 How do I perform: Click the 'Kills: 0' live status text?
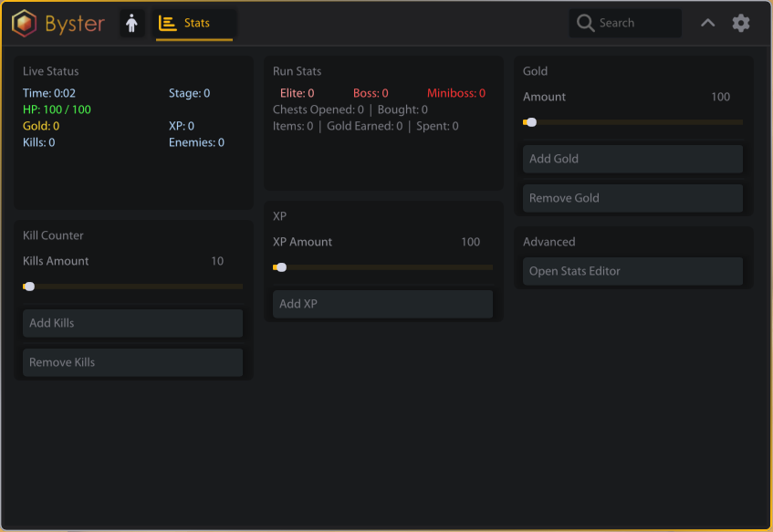click(x=38, y=142)
